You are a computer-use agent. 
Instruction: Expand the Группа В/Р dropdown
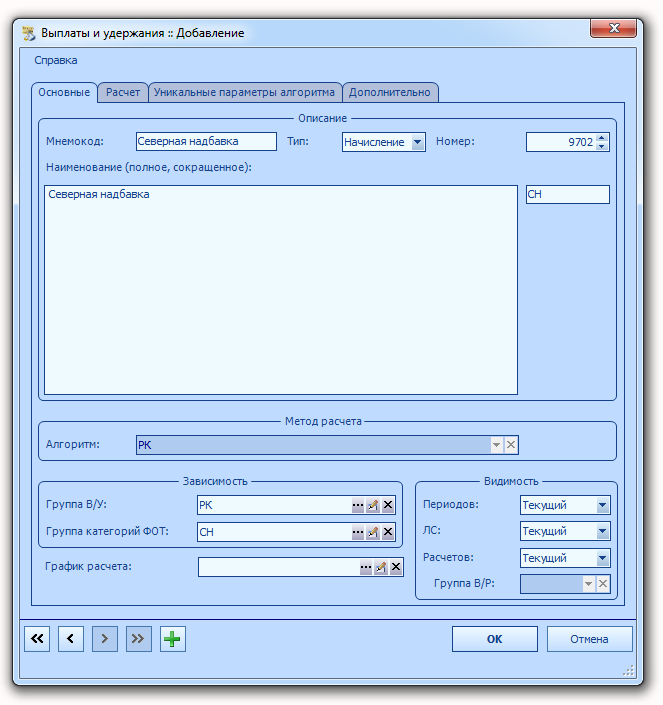(588, 584)
